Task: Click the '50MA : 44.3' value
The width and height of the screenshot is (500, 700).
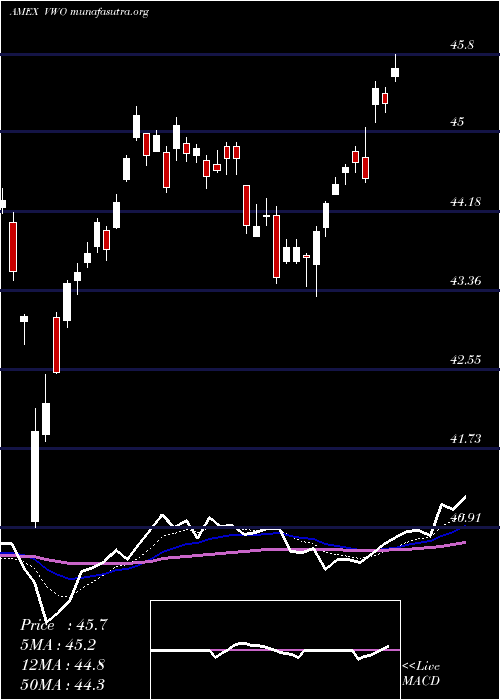Action: (62, 684)
